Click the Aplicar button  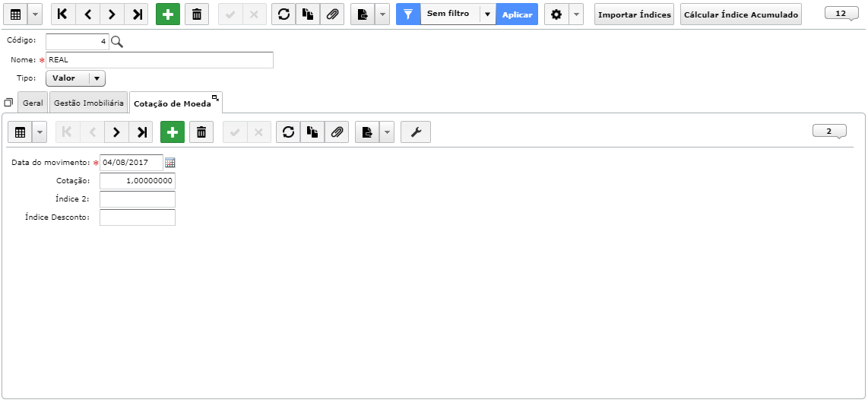(517, 15)
